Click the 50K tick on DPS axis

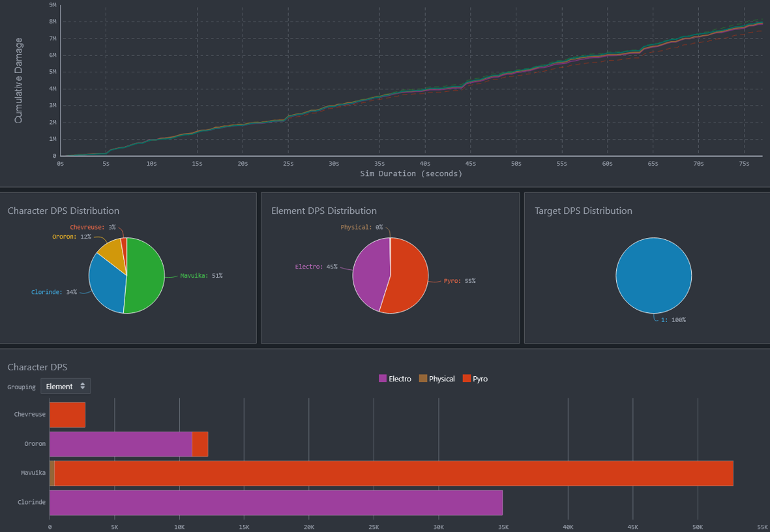click(698, 527)
